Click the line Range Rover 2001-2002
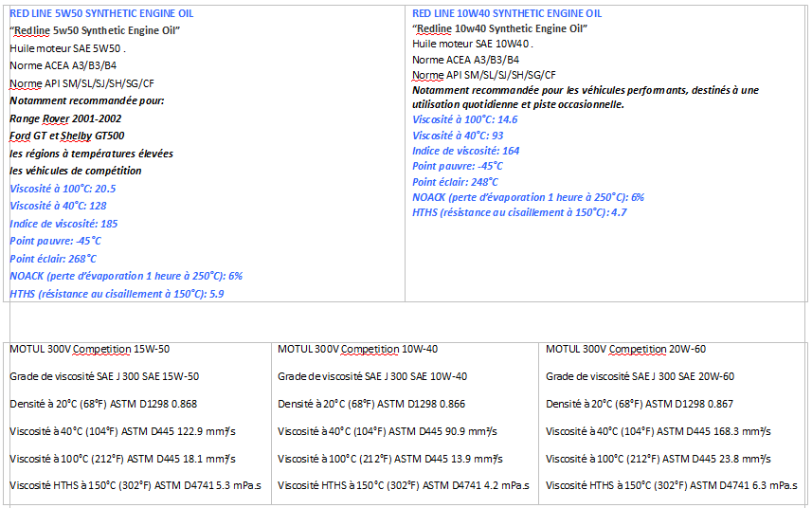 (x=65, y=118)
